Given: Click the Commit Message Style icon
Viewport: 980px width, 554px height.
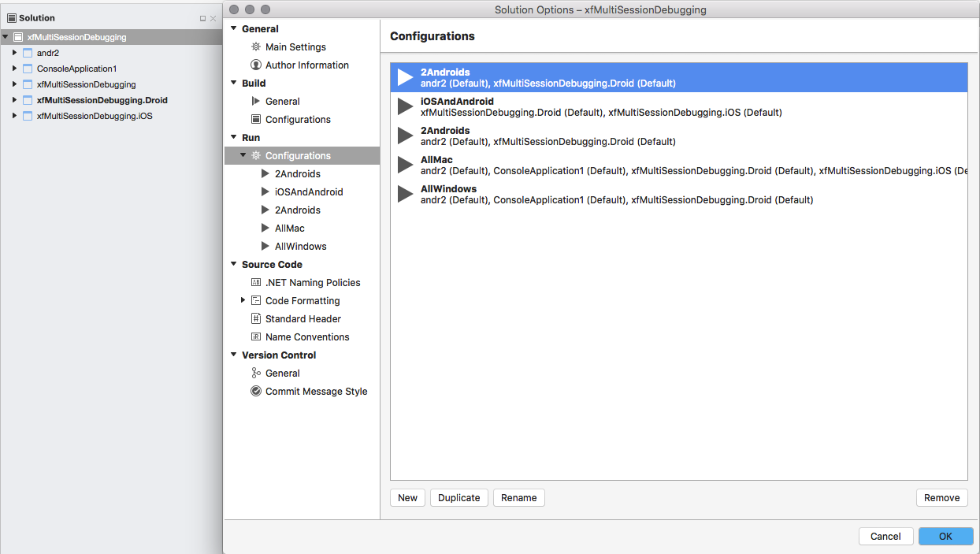Looking at the screenshot, I should 256,392.
